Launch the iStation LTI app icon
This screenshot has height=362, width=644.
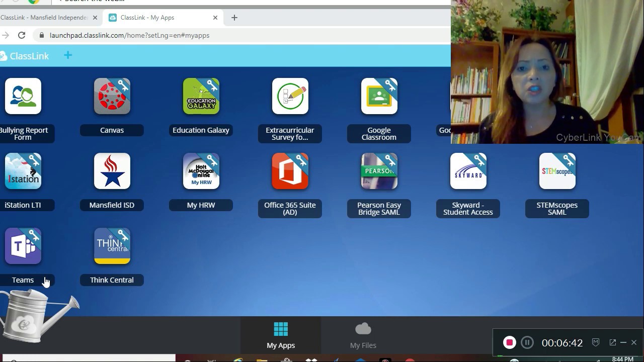[x=23, y=171]
